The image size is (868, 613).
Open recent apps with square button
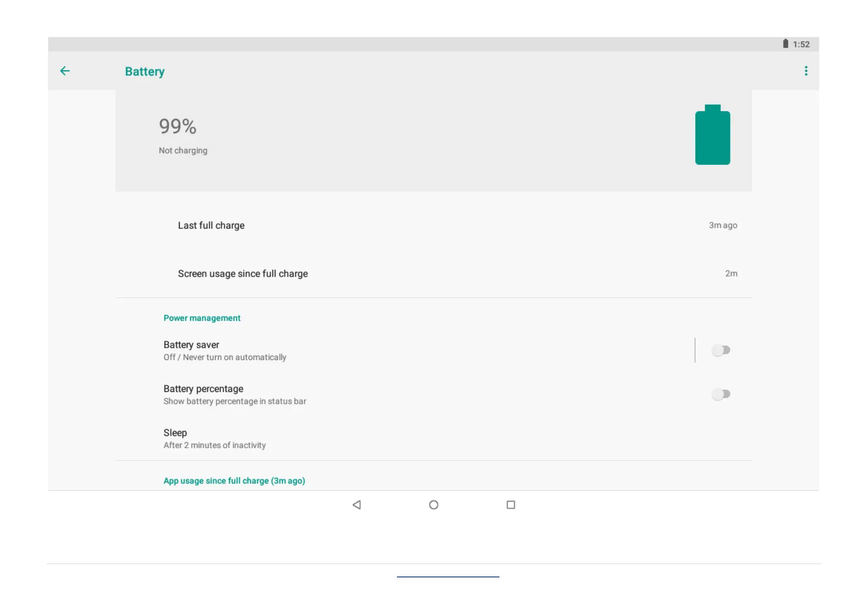(x=510, y=505)
